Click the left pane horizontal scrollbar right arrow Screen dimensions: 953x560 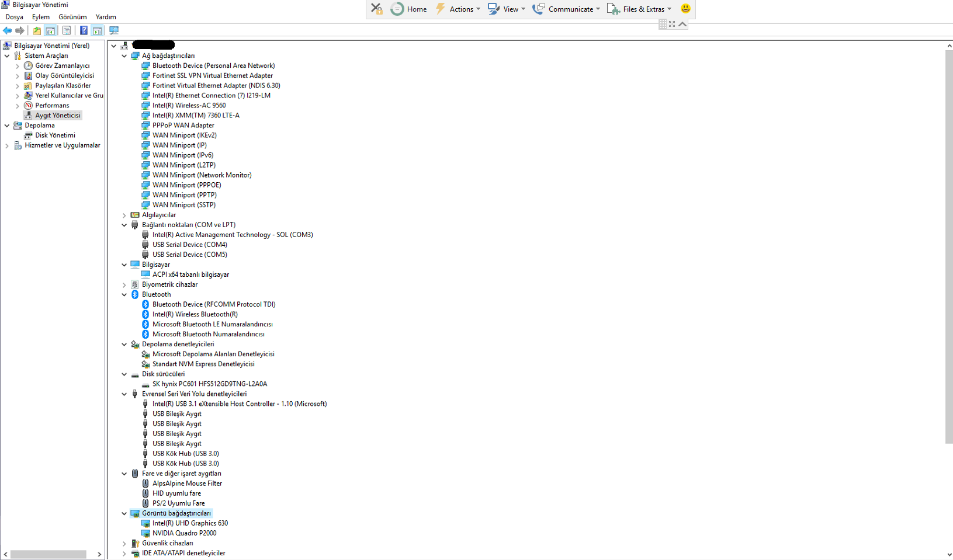[x=99, y=554]
